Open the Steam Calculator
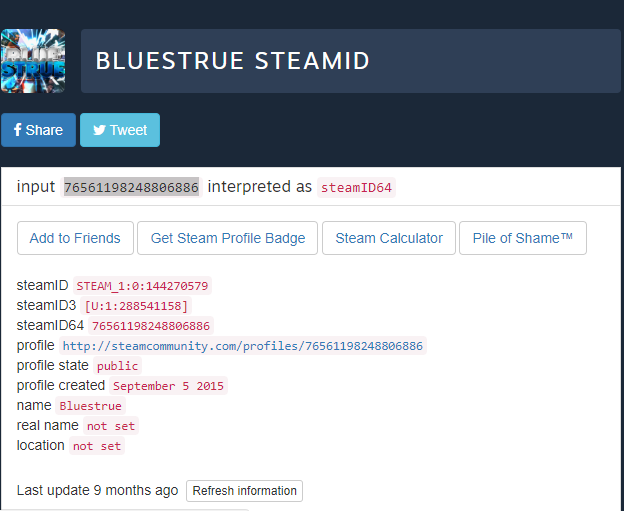This screenshot has height=511, width=624. point(389,238)
